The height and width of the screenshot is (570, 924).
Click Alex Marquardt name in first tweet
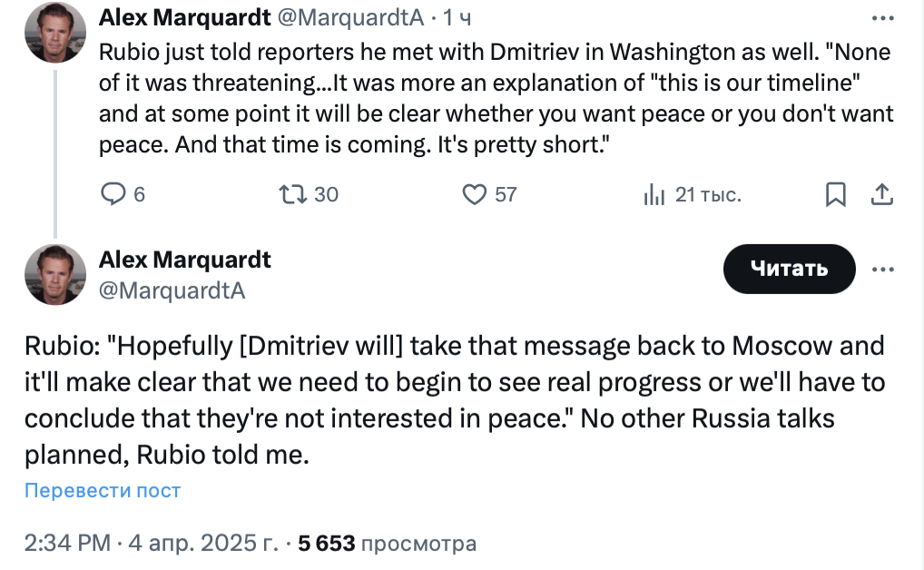click(x=184, y=16)
